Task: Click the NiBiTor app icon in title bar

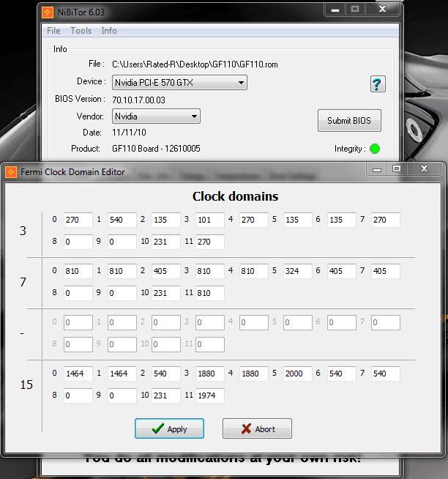Action: click(x=48, y=12)
